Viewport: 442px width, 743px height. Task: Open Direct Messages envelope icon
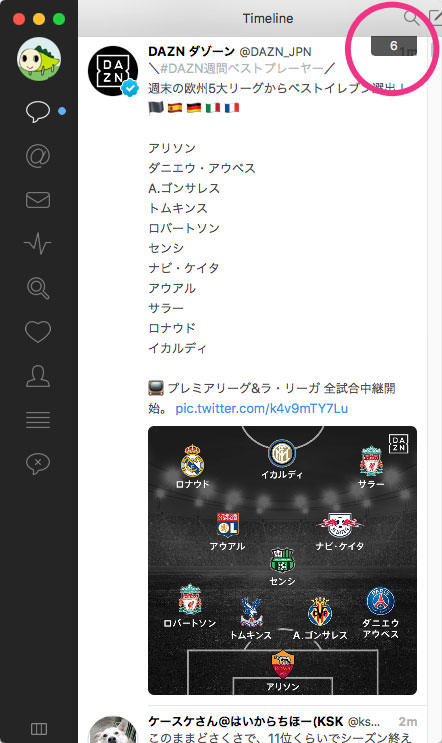click(38, 200)
